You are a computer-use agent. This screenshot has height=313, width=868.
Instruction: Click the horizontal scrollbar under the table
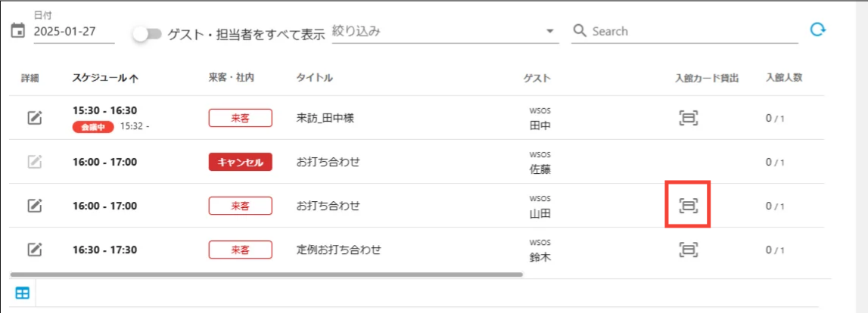click(x=266, y=274)
